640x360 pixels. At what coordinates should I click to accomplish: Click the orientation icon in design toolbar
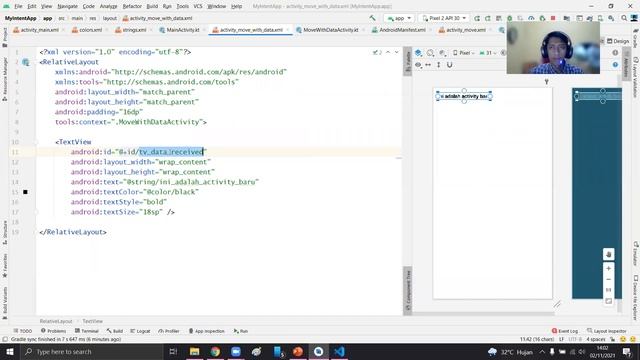pos(430,53)
